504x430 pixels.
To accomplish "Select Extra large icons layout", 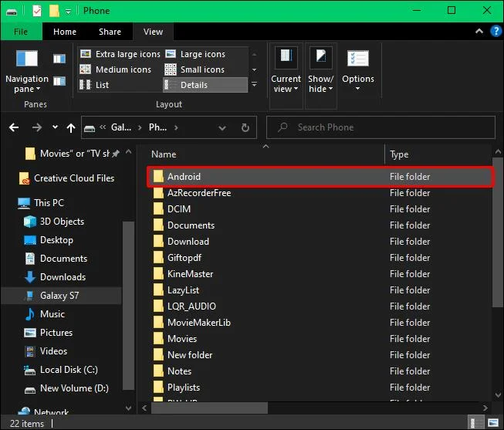I will (x=120, y=54).
